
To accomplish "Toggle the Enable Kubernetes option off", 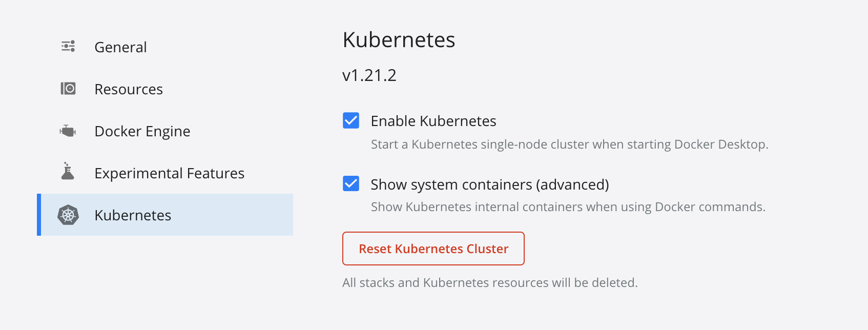I will pos(350,120).
